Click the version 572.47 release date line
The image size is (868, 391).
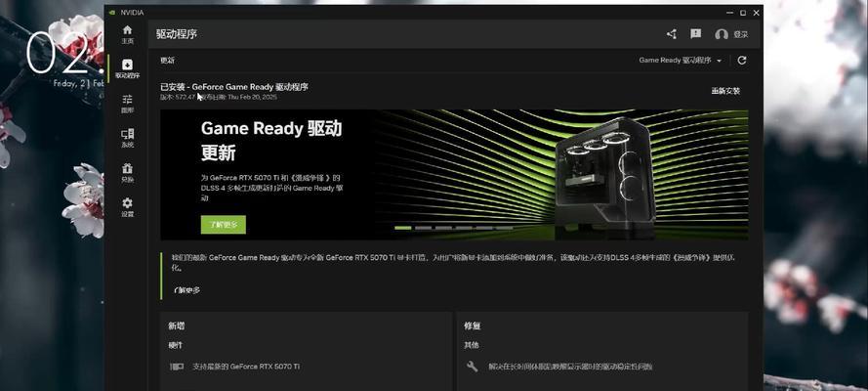tap(219, 97)
